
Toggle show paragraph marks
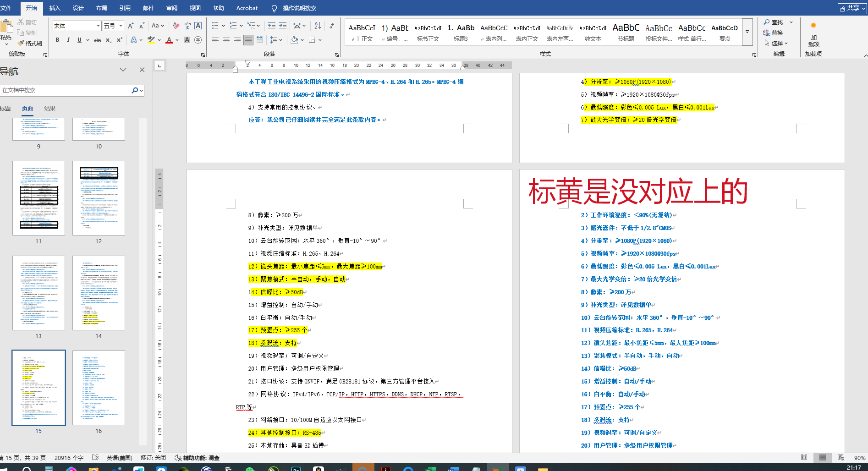tap(332, 26)
